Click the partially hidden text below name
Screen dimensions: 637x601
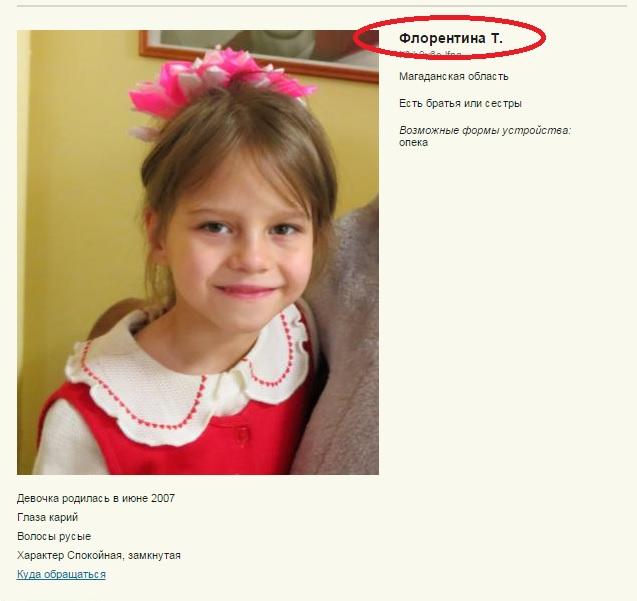point(431,53)
